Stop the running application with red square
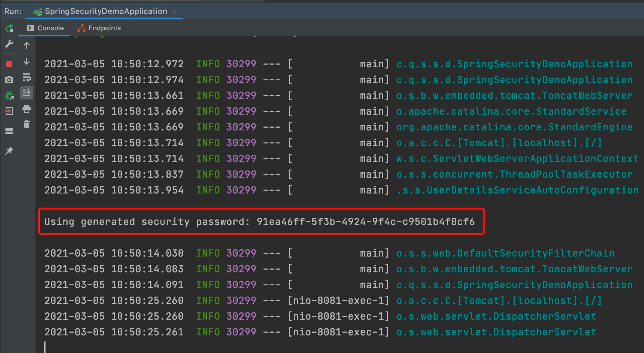644x353 pixels. coord(9,64)
